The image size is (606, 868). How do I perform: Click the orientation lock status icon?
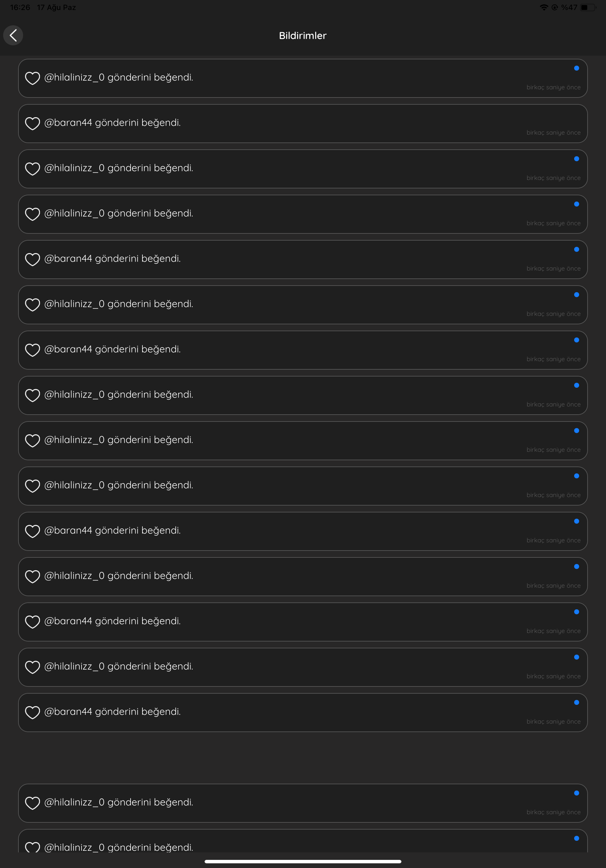pyautogui.click(x=554, y=7)
